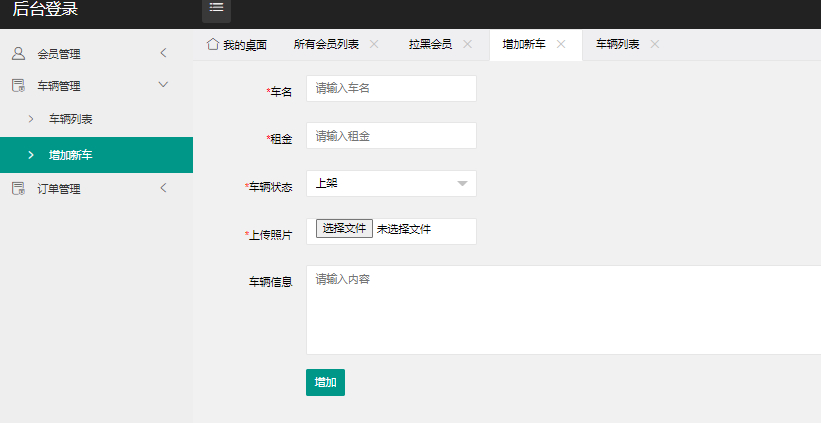The height and width of the screenshot is (423, 821).
Task: Focus the 租金 input field
Action: coord(391,136)
